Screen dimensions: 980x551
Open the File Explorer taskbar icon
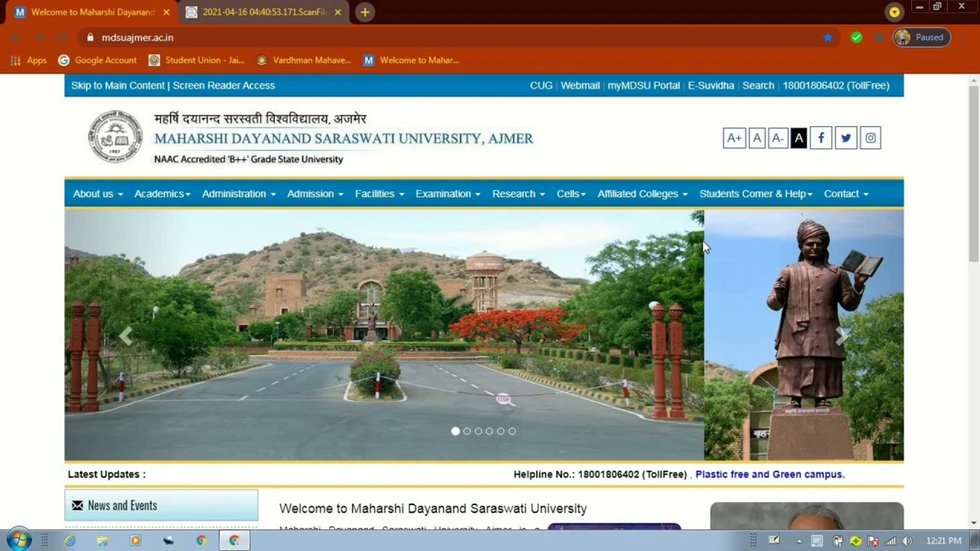pyautogui.click(x=103, y=541)
